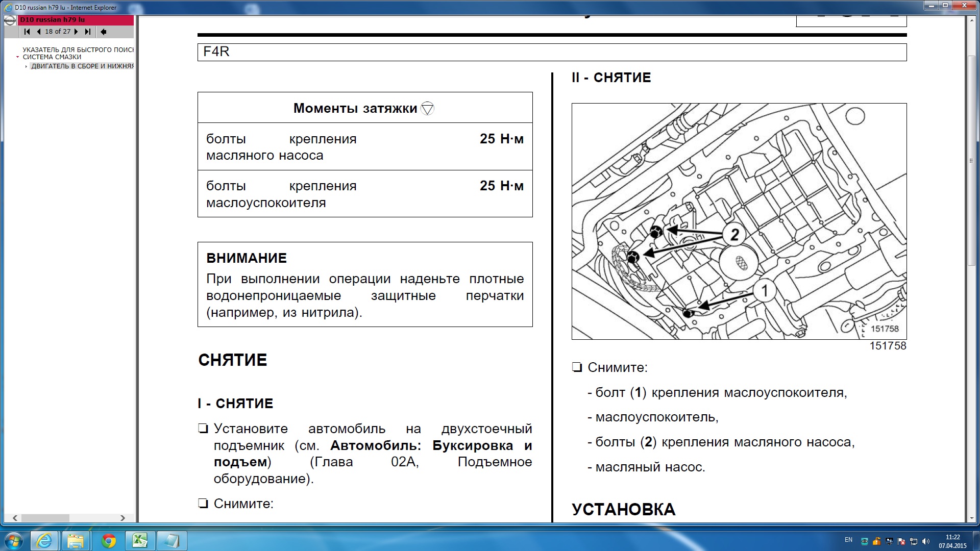
Task: Jump to the last page
Action: click(88, 32)
